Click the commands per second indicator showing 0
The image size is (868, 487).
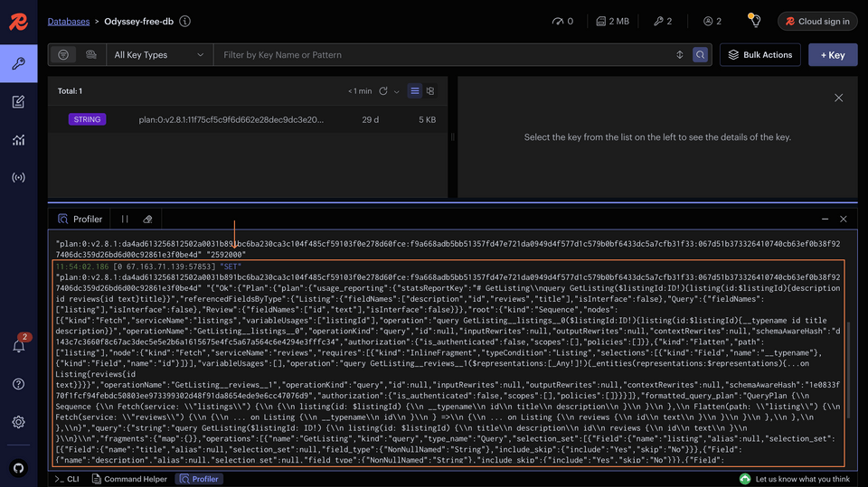tap(562, 21)
